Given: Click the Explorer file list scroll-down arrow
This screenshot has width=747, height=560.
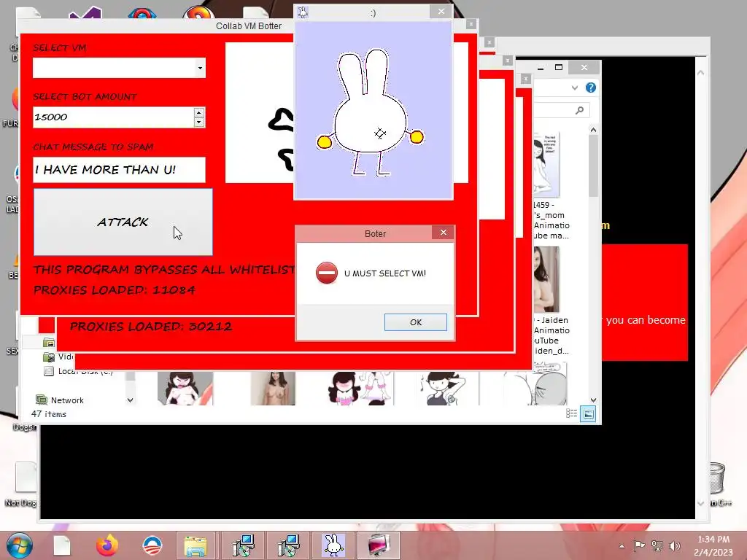Looking at the screenshot, I should (593, 400).
